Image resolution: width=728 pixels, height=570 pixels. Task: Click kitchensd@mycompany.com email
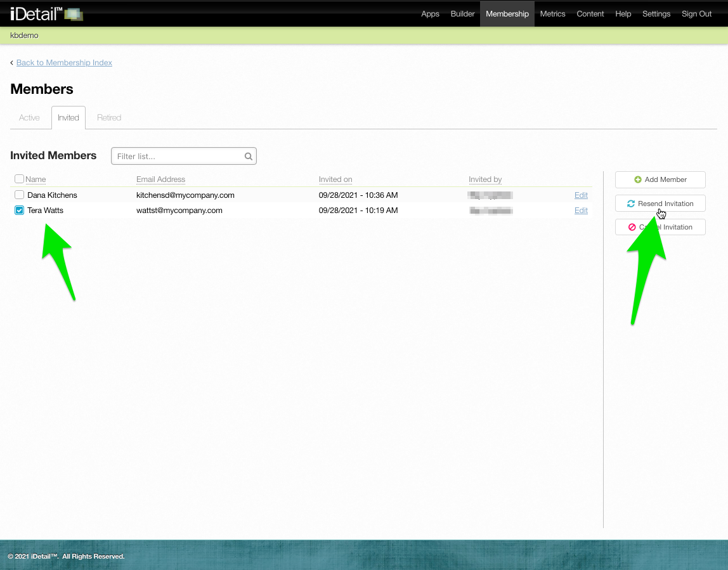[x=185, y=195]
